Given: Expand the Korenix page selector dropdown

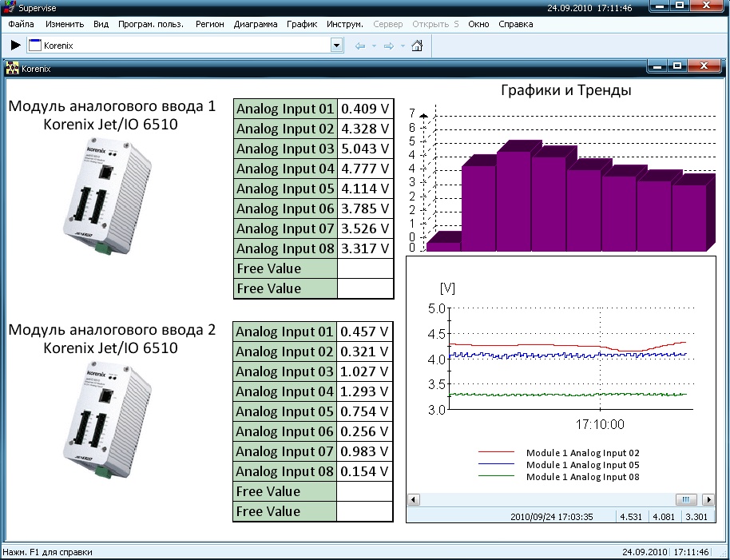Looking at the screenshot, I should 336,46.
